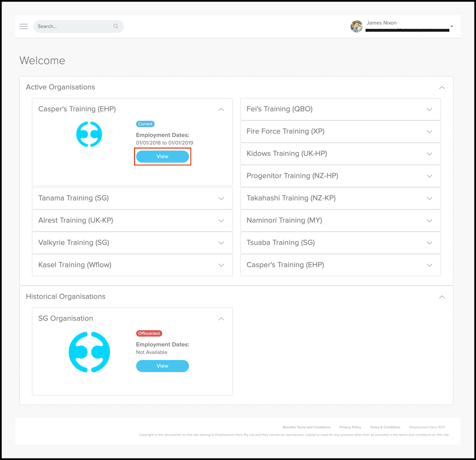The height and width of the screenshot is (460, 476).
Task: Click James Nixon's profile avatar
Action: (x=356, y=26)
